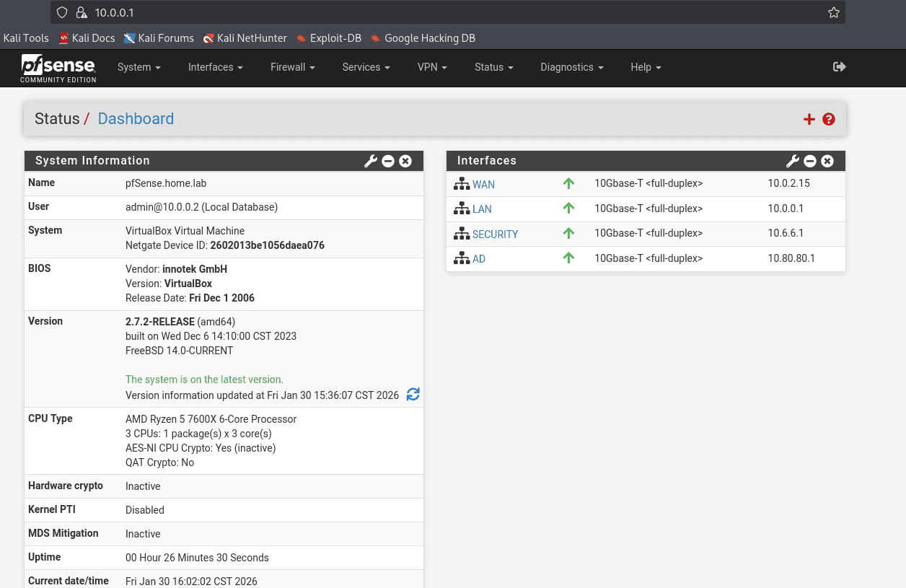Bookmark this page with the star icon
Screen dimensions: 906x588
pyautogui.click(x=834, y=12)
